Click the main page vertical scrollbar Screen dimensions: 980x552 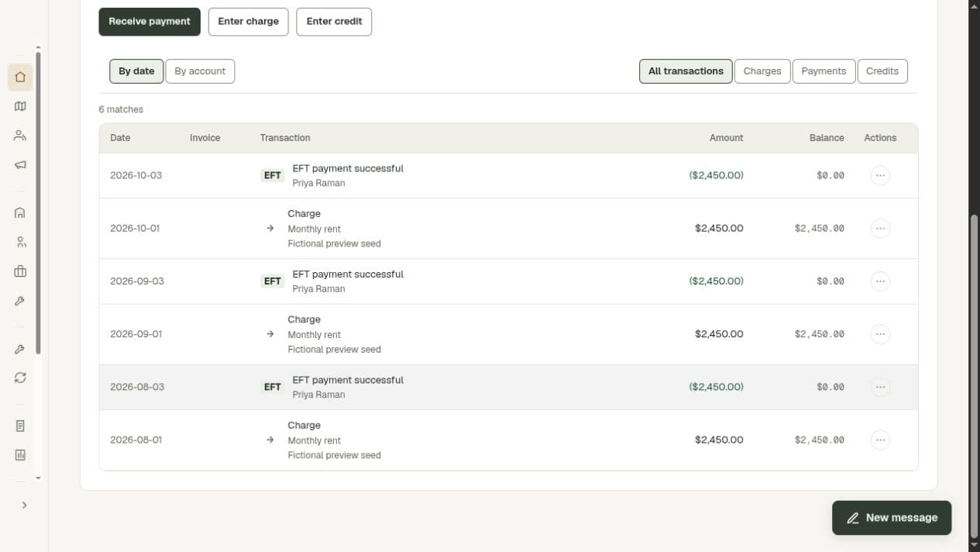click(975, 376)
